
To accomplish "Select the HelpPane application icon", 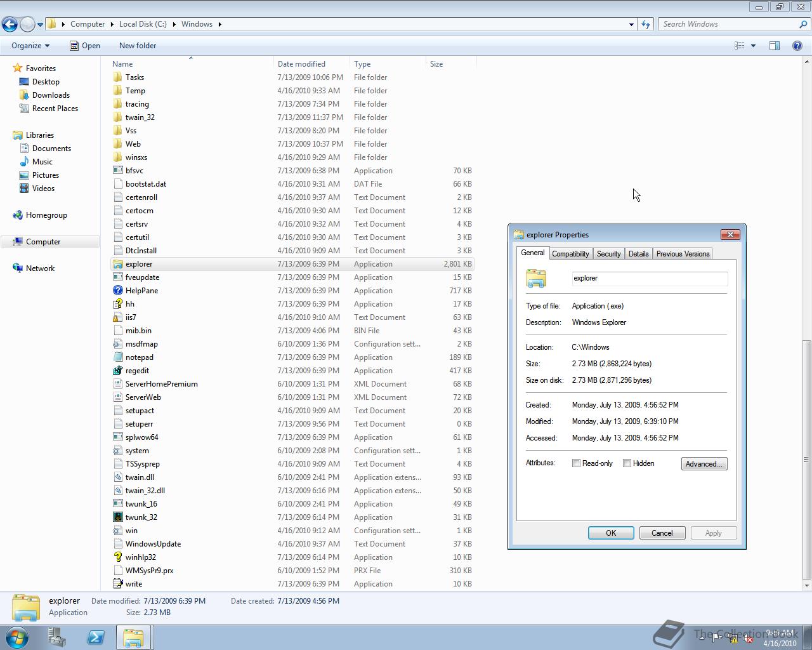I will pyautogui.click(x=117, y=291).
